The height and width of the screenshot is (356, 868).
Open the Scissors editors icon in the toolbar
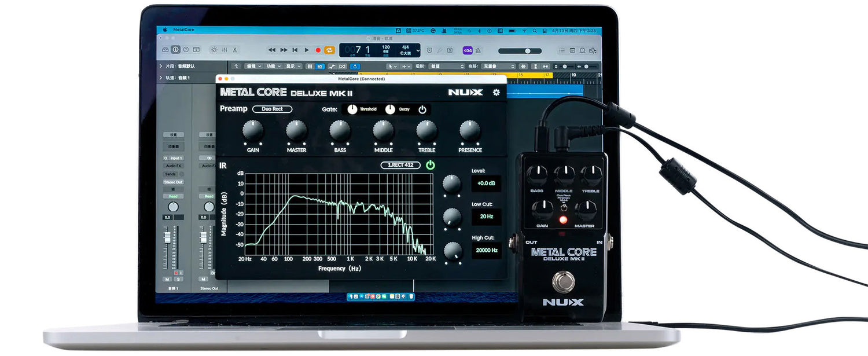pos(234,50)
